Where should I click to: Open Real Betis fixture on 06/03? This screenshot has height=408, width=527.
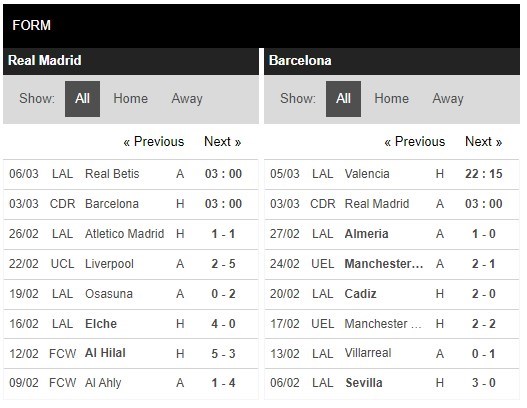131,174
